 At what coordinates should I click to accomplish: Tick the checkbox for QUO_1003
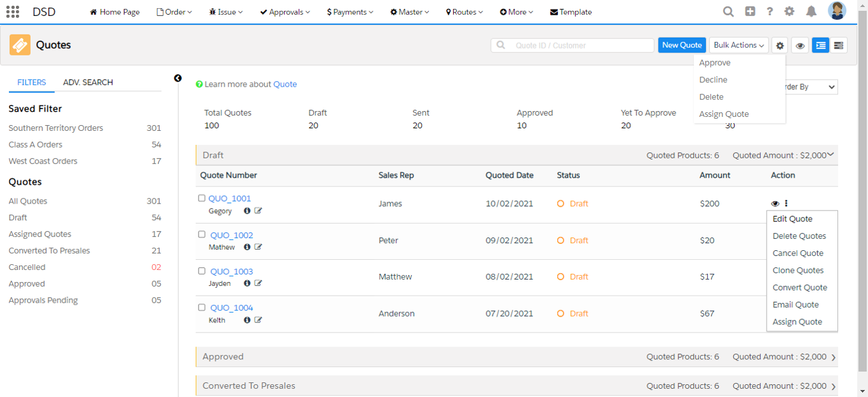click(x=202, y=271)
